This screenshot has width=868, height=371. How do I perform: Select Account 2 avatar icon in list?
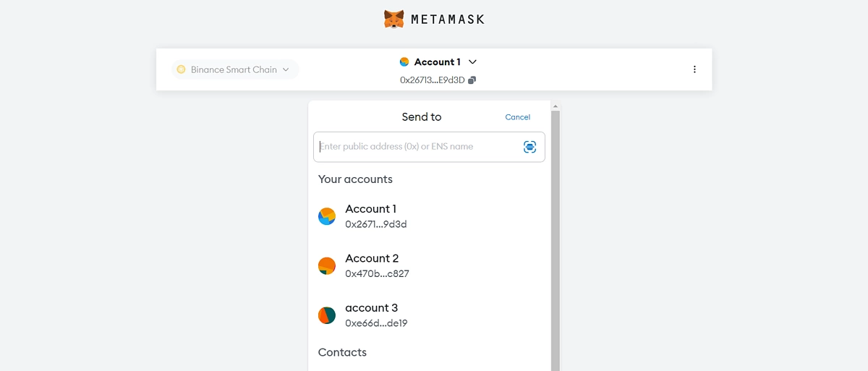(327, 265)
